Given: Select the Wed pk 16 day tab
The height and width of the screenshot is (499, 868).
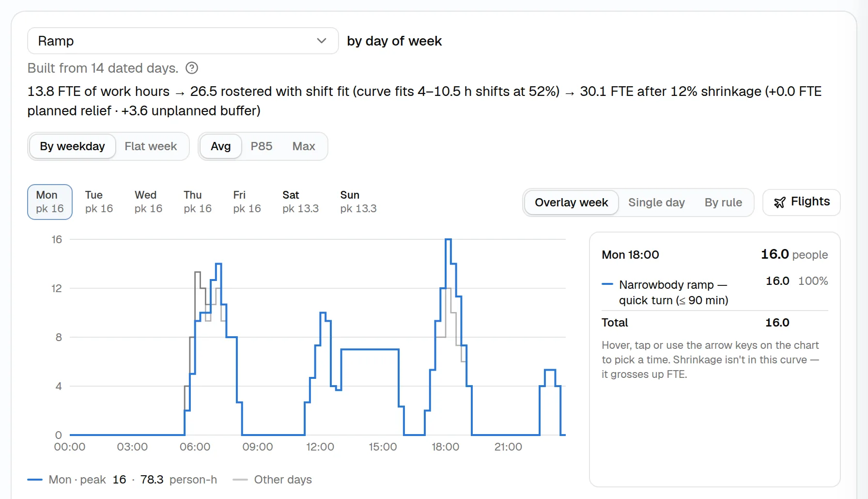Looking at the screenshot, I should (x=148, y=202).
